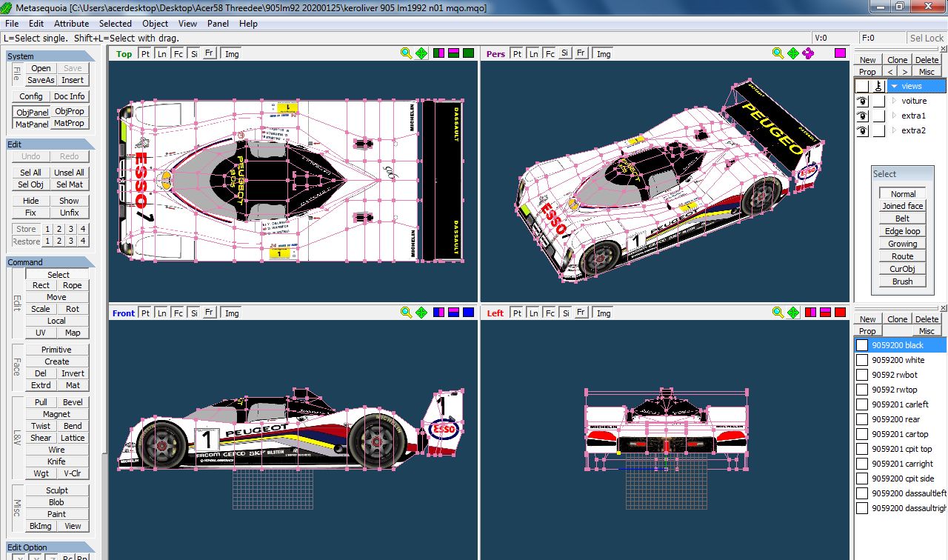Open the Selected menu
Image resolution: width=948 pixels, height=560 pixels.
tap(116, 23)
